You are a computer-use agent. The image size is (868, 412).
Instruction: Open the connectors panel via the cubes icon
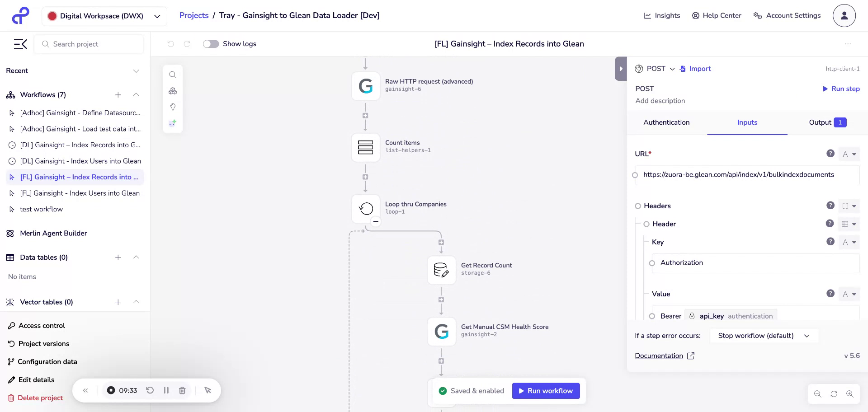click(173, 90)
